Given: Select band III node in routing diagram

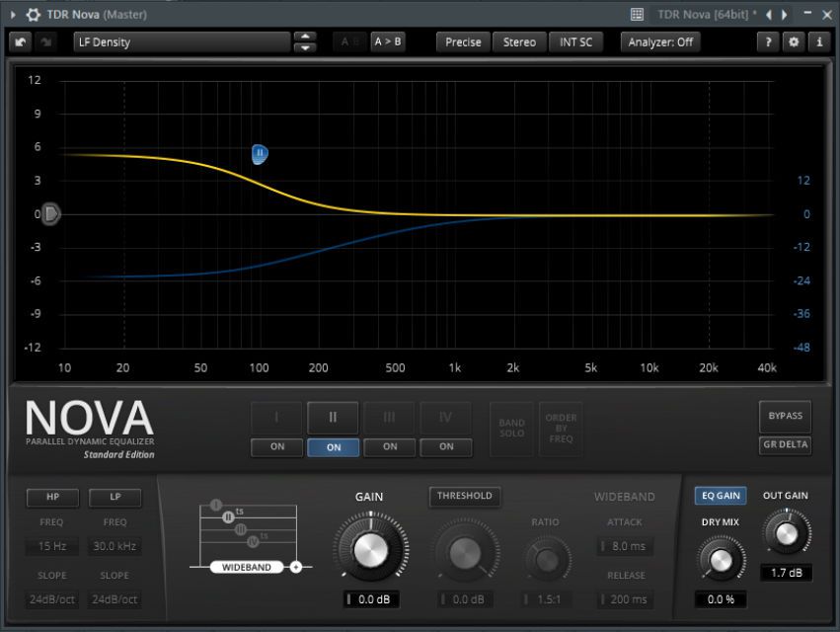Looking at the screenshot, I should click(x=241, y=529).
